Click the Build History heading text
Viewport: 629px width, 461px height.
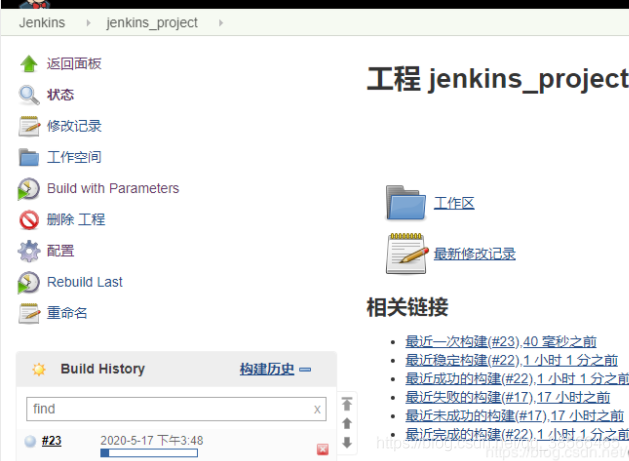pos(103,369)
